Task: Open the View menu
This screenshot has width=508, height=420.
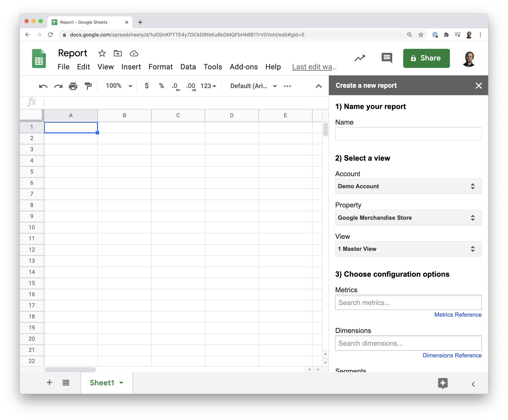Action: [x=105, y=67]
